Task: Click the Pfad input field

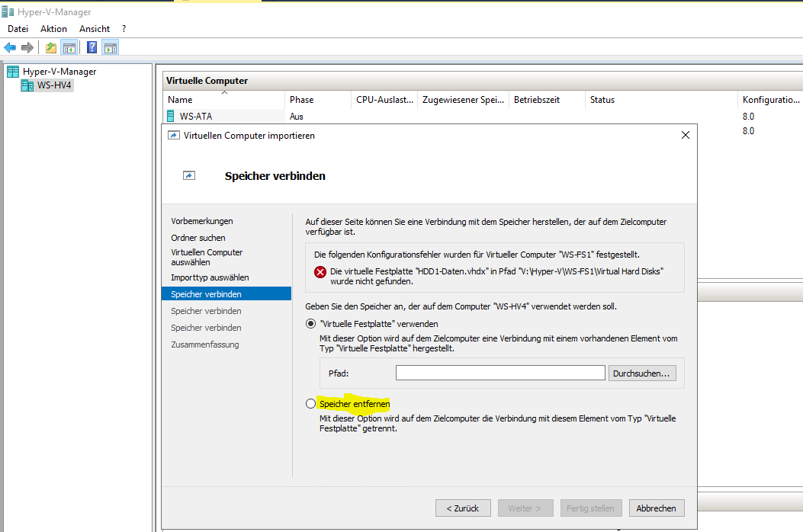Action: tap(500, 373)
